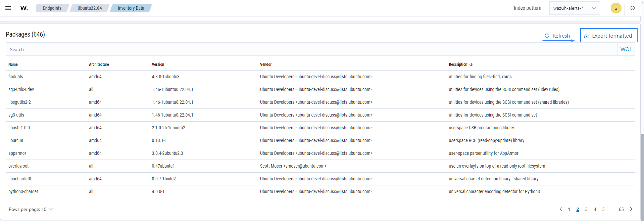Click version 0.47ubuntu1 cell

(163, 166)
